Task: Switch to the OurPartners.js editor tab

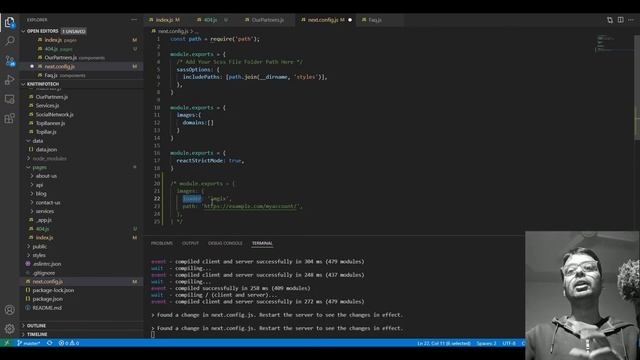Action: tap(267, 20)
